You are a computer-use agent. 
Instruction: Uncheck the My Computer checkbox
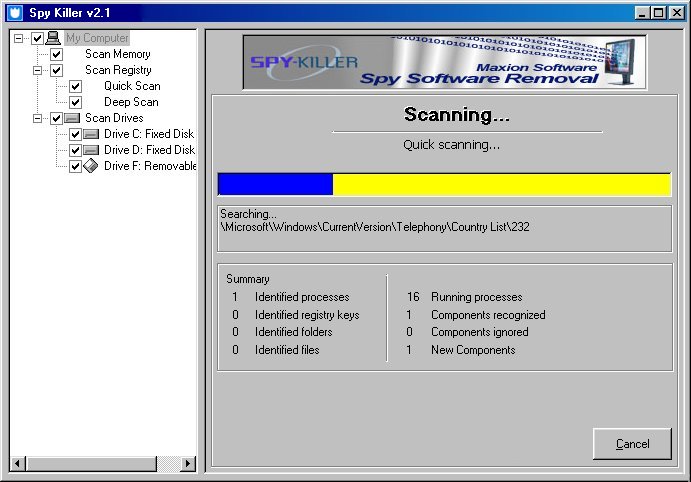pos(37,38)
